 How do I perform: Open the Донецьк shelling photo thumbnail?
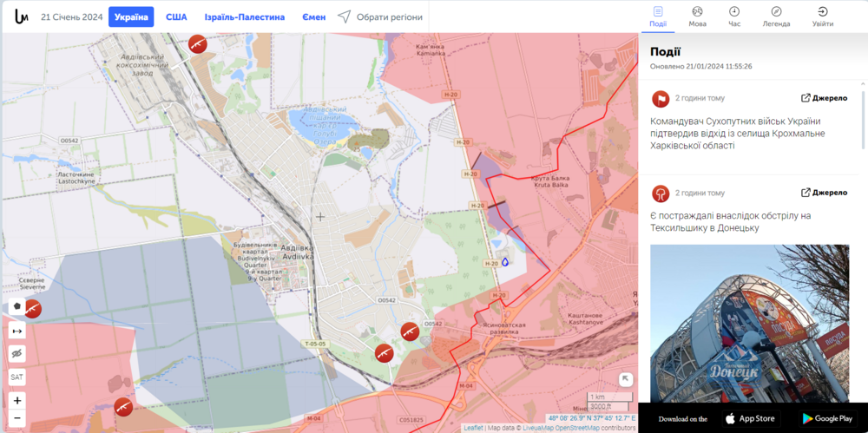(x=749, y=321)
